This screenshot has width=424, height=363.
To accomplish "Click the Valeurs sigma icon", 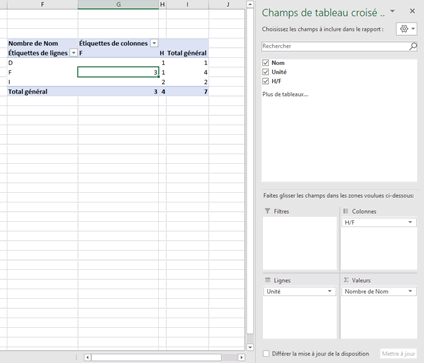I will [x=346, y=280].
